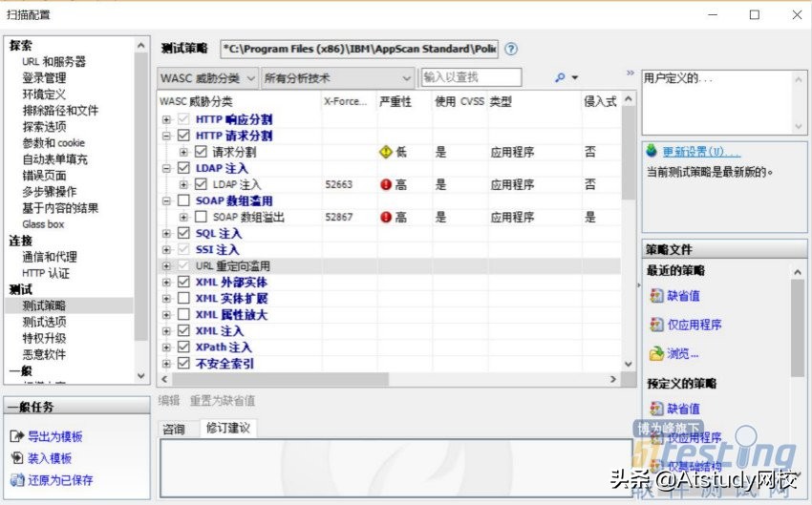The height and width of the screenshot is (505, 812).
Task: Click the 还原为已保存 icon
Action: pyautogui.click(x=17, y=479)
